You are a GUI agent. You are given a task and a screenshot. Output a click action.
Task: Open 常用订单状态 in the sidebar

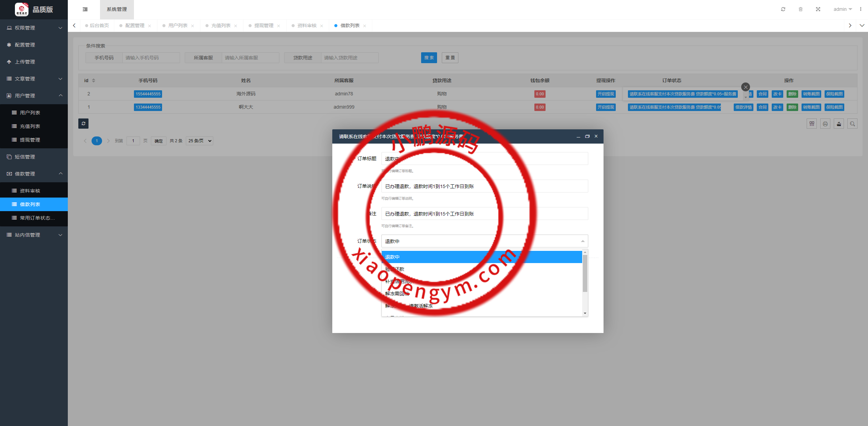coord(37,218)
